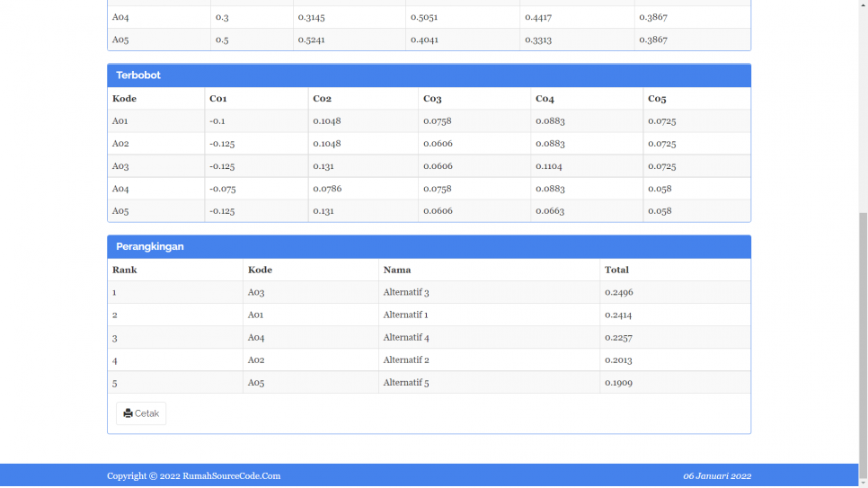This screenshot has width=868, height=488.
Task: Select the top-ranked total value 0.2496
Action: 619,293
